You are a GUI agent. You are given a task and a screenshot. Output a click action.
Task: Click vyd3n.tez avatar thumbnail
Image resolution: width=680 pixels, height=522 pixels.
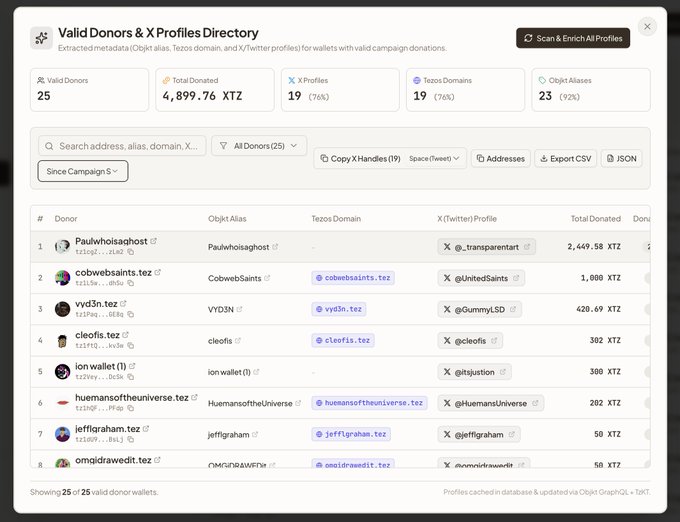point(62,309)
